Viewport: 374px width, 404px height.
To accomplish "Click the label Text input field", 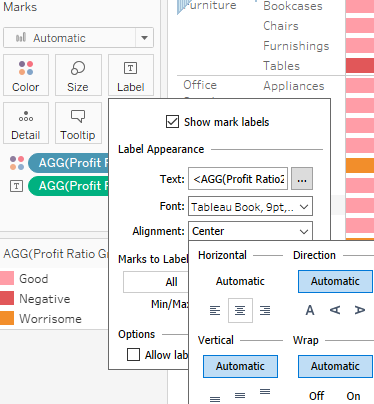I will tap(238, 179).
